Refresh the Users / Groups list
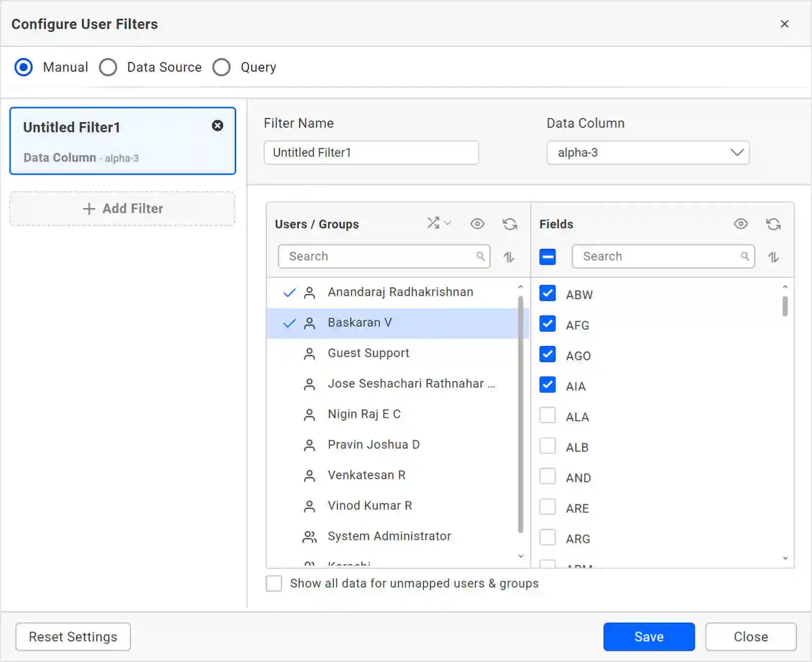The width and height of the screenshot is (812, 662). (x=510, y=224)
